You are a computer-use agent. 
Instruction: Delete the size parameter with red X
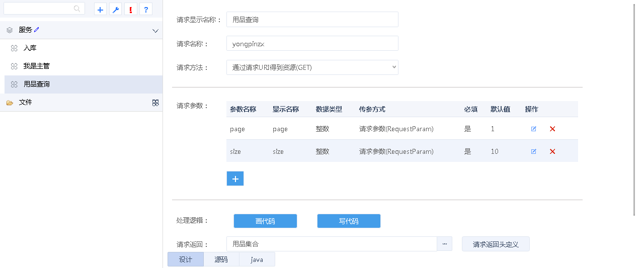[552, 151]
